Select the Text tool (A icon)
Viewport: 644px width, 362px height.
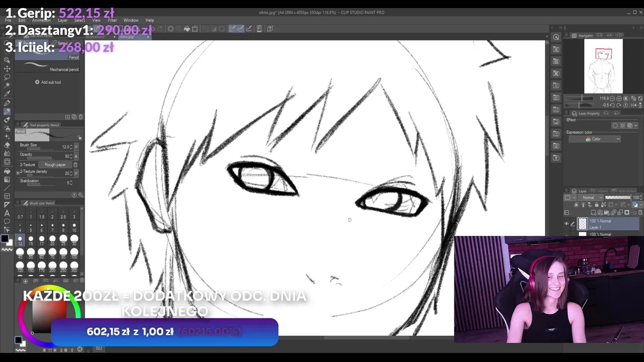click(x=7, y=213)
